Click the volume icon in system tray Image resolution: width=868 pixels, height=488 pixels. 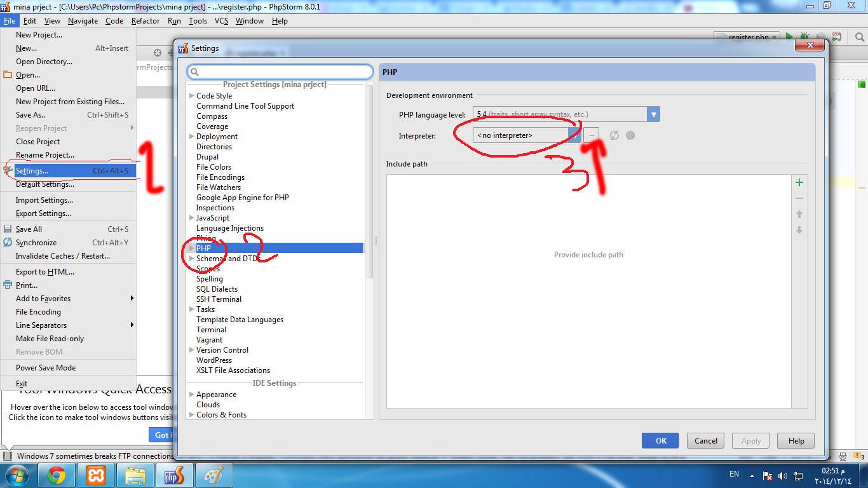pyautogui.click(x=783, y=475)
